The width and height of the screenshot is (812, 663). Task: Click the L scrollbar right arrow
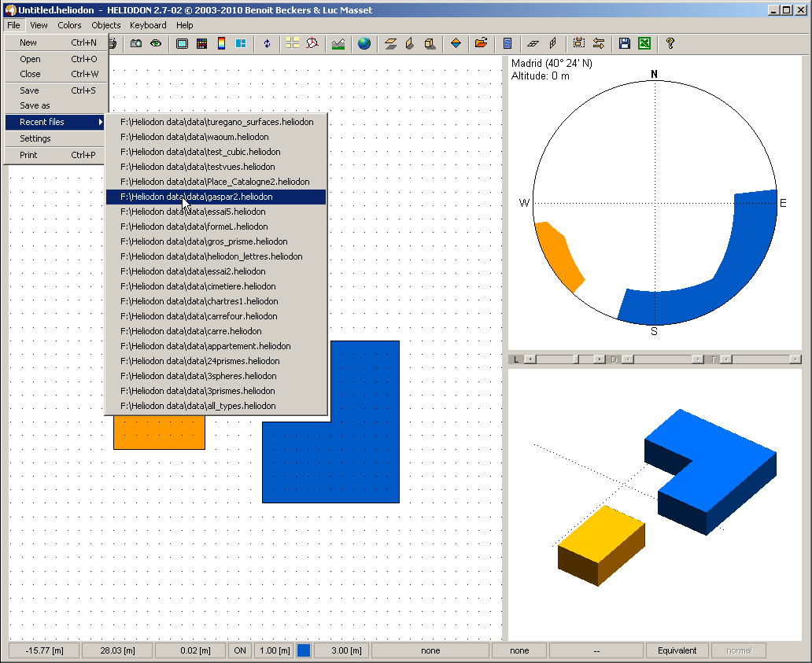pyautogui.click(x=599, y=359)
